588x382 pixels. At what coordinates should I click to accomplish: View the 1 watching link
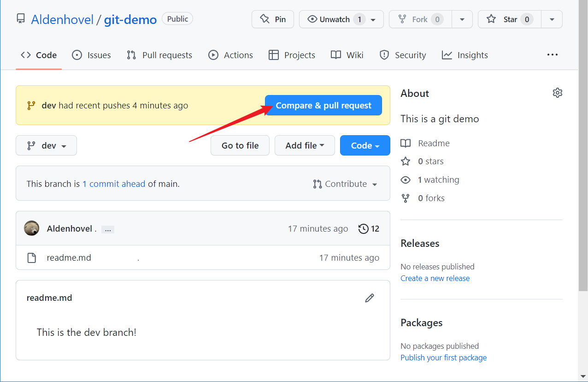[x=438, y=179]
